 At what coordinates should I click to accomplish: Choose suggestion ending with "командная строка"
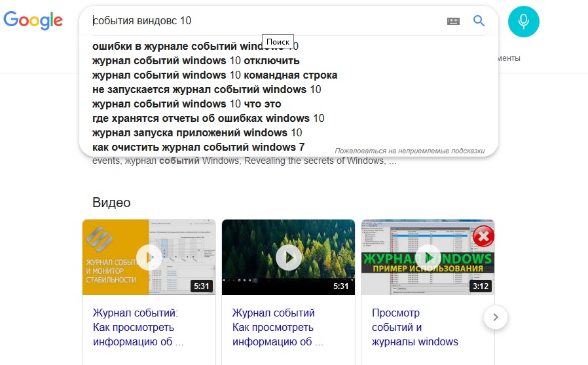coord(215,75)
